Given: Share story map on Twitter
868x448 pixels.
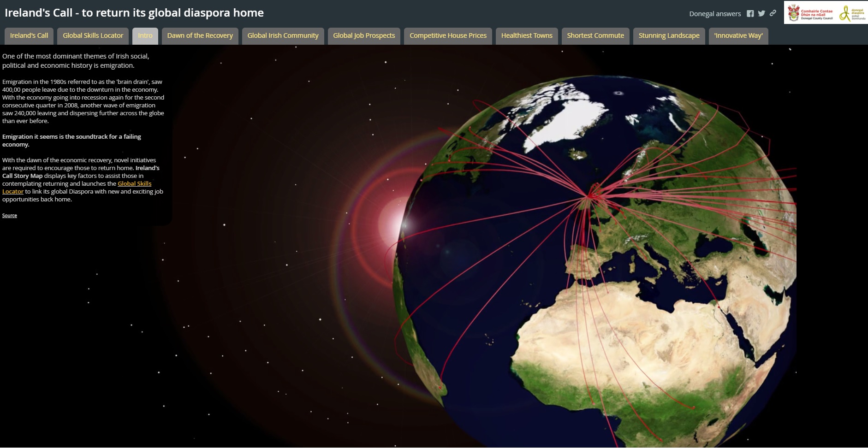Looking at the screenshot, I should [x=761, y=14].
